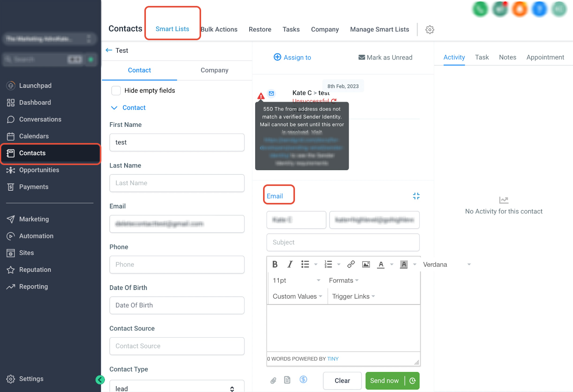Collapse the left sidebar with the green arrow

click(100, 380)
